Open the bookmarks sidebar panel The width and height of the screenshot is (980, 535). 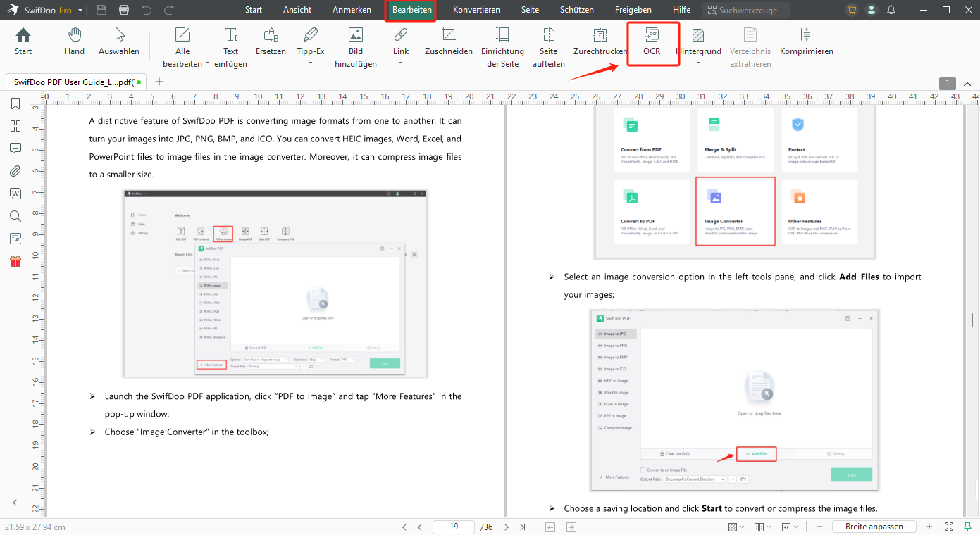[15, 104]
